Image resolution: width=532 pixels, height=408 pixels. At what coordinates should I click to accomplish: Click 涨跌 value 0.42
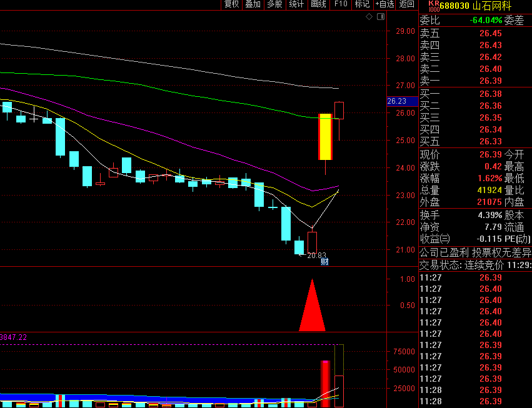click(x=493, y=167)
